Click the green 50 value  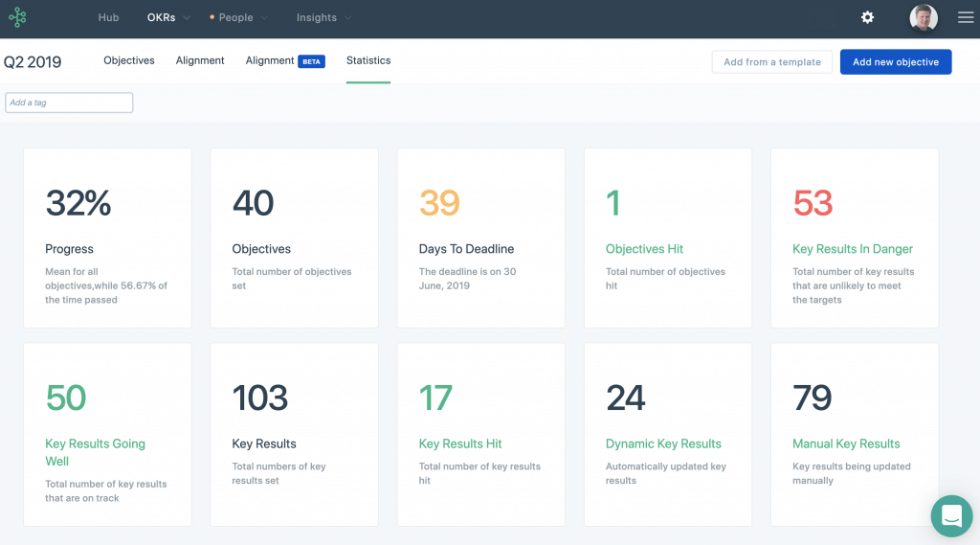click(66, 397)
